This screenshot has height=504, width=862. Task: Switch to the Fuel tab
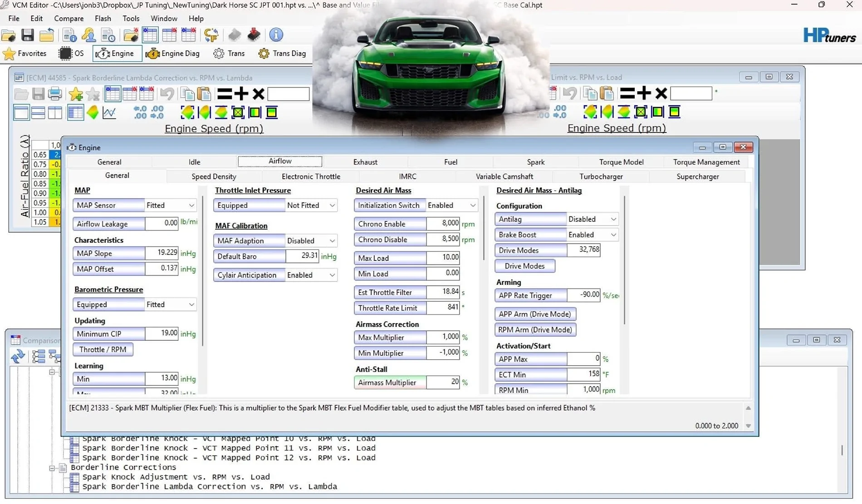click(x=451, y=162)
